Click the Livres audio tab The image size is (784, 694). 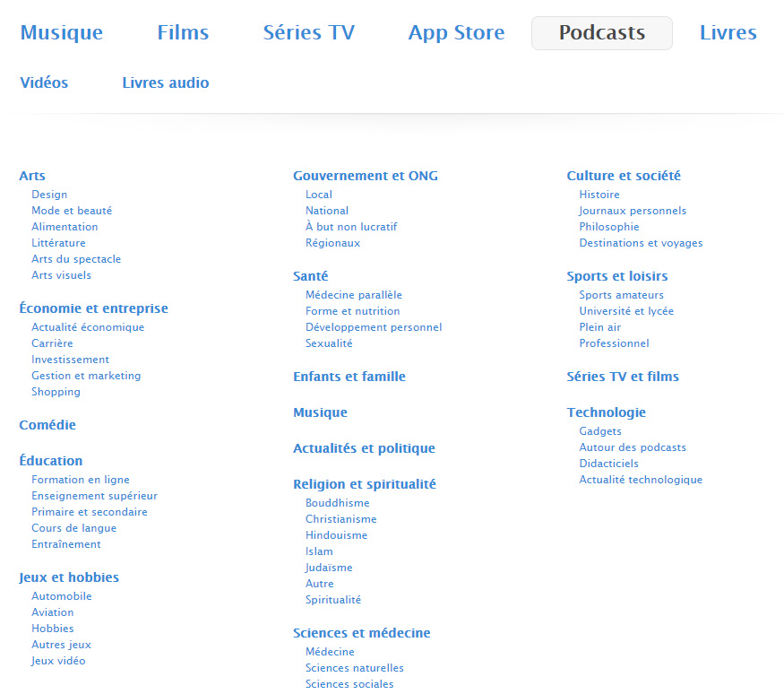(165, 82)
